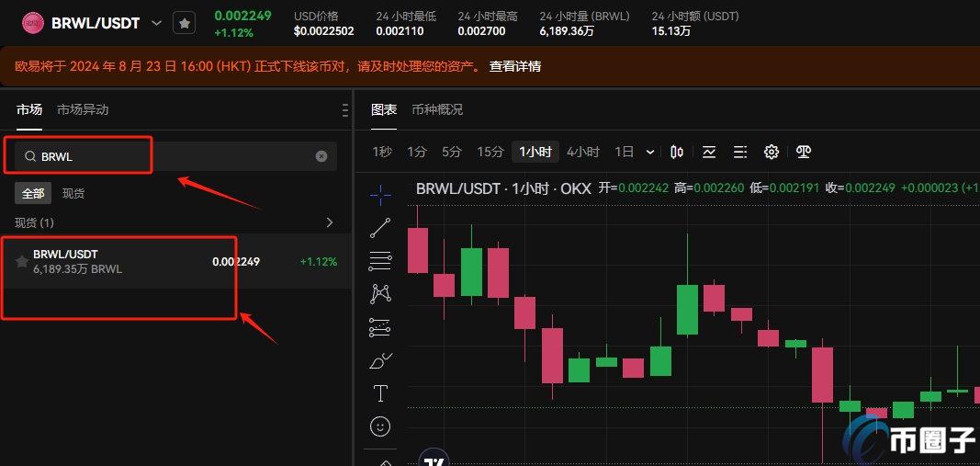980x466 pixels.
Task: Open the emoji smiley icon tool
Action: (x=380, y=426)
